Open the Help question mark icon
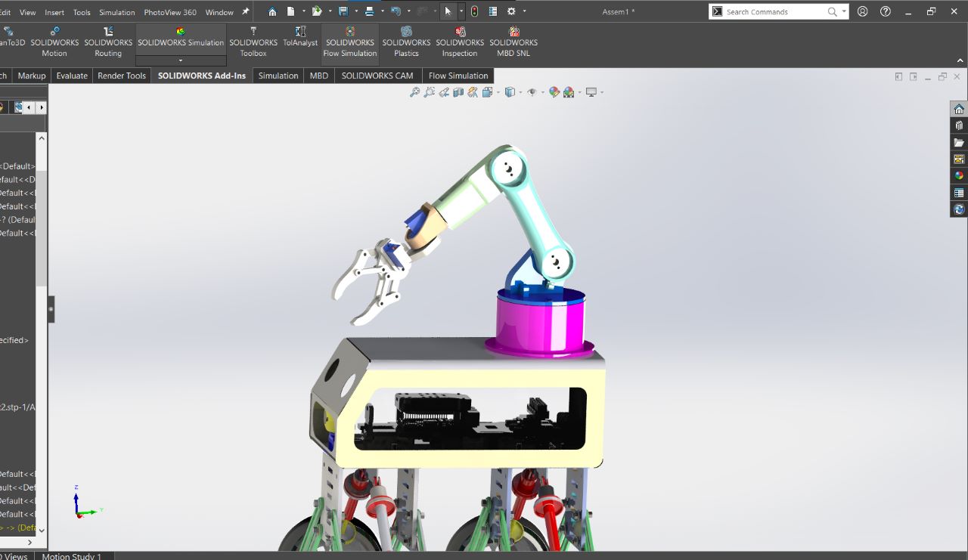The image size is (968, 560). [886, 11]
